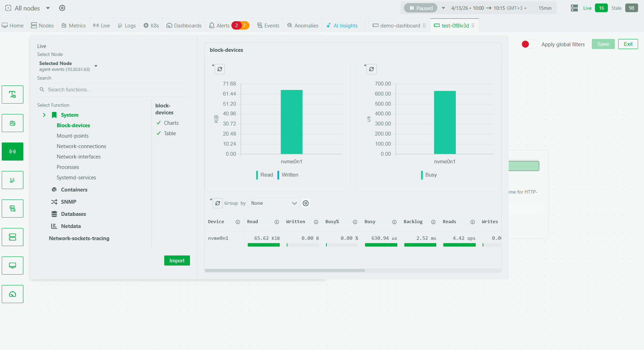Uncheck the Charts checkbox
This screenshot has width=644, height=350.
[159, 123]
